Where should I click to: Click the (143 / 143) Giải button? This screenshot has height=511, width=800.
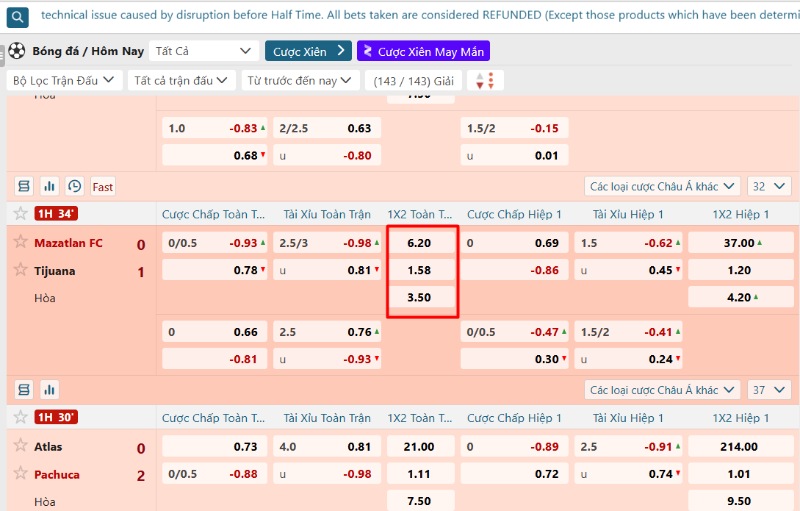[x=413, y=81]
